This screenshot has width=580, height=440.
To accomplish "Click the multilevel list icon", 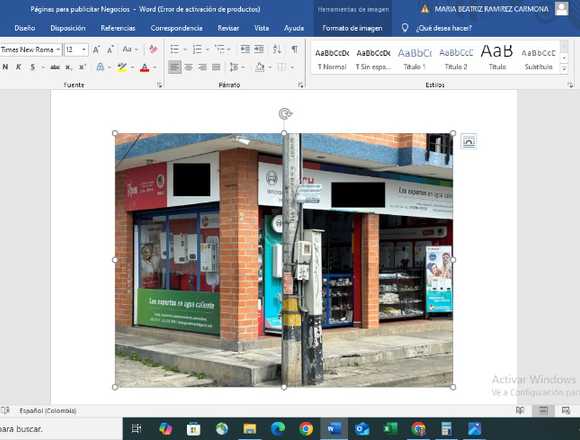I will pyautogui.click(x=220, y=49).
